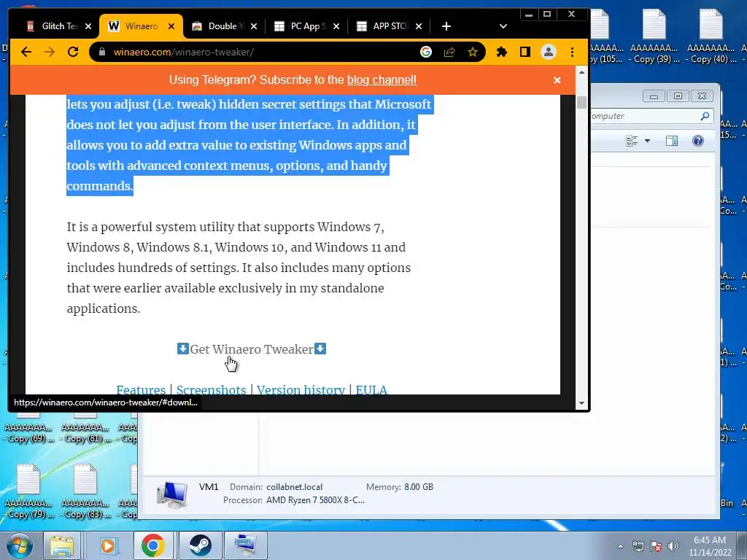Screen dimensions: 747x560
Task: Open Chrome's three-dot menu
Action: point(572,52)
